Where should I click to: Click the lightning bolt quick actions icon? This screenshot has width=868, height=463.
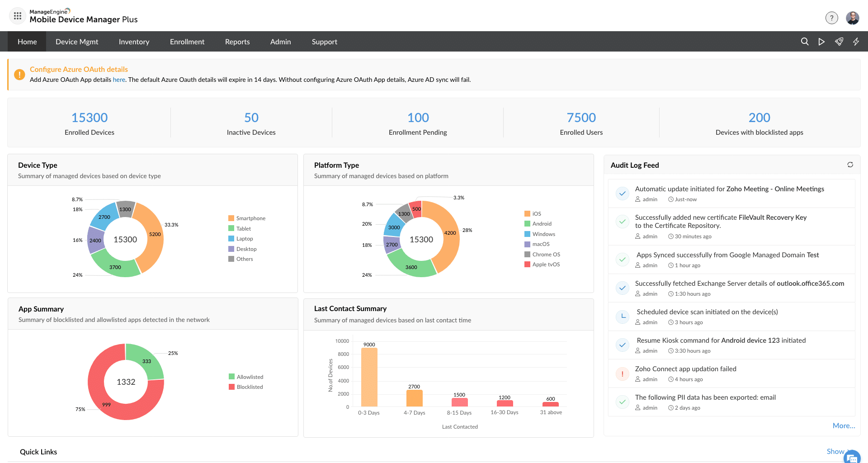coord(856,42)
